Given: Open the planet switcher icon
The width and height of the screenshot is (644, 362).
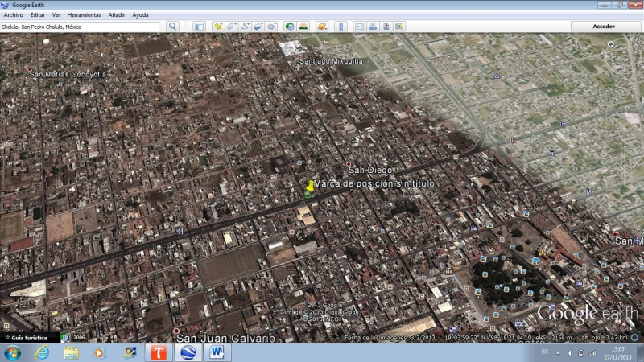Looking at the screenshot, I should point(322,27).
